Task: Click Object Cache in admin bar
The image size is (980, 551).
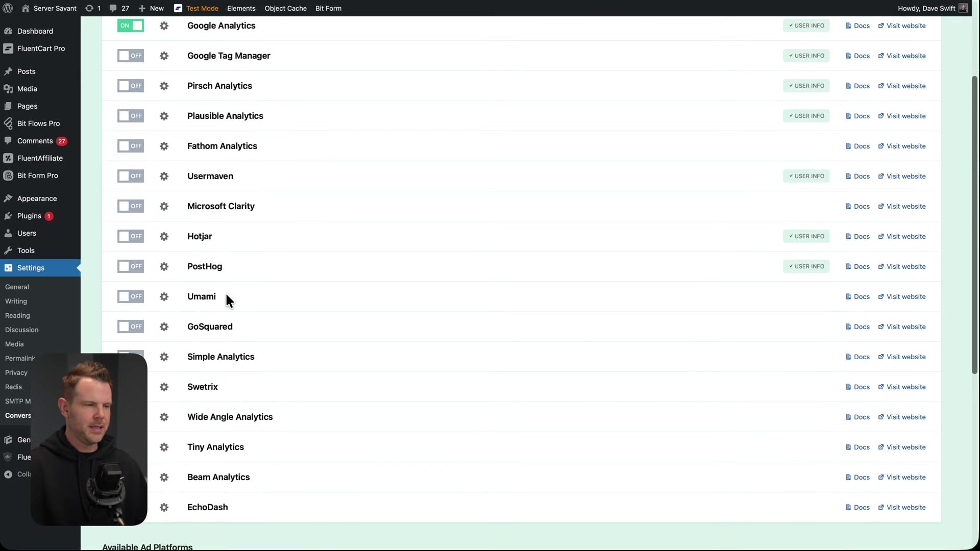Action: coord(285,8)
